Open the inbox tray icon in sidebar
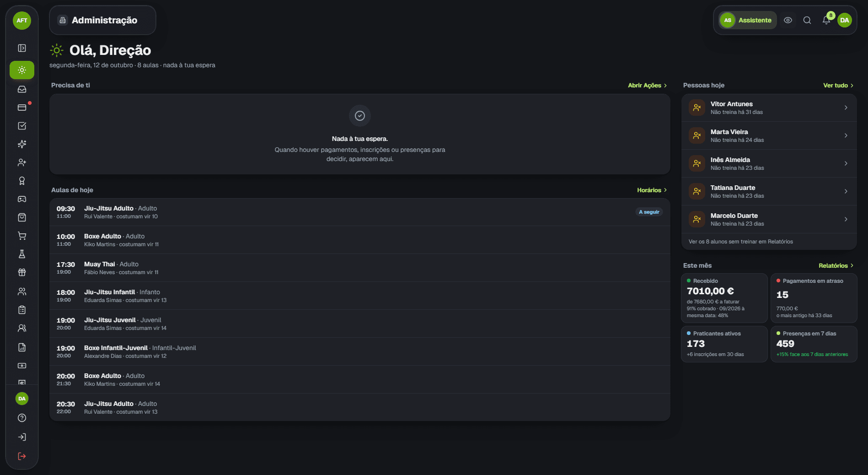The image size is (868, 475). 22,89
